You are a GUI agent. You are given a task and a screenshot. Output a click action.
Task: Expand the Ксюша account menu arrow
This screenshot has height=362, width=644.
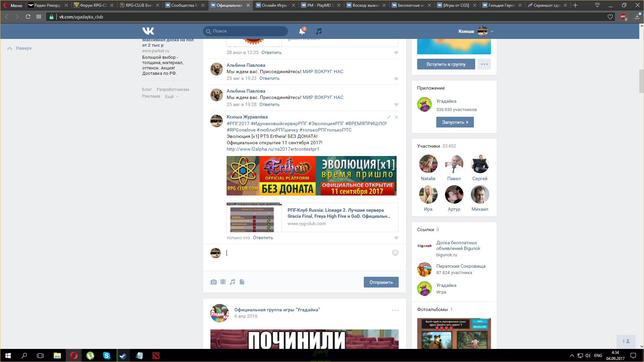click(492, 32)
